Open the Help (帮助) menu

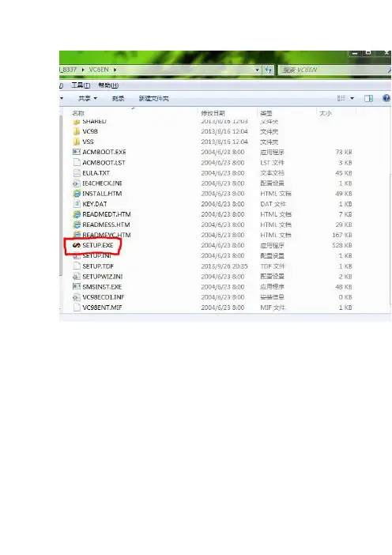(108, 85)
